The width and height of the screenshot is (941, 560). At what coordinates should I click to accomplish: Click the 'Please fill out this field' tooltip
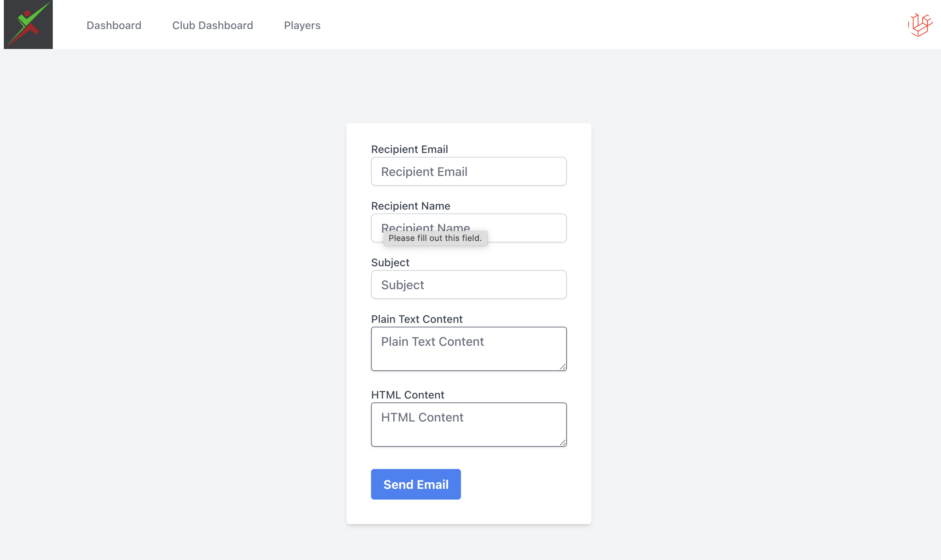(x=435, y=238)
